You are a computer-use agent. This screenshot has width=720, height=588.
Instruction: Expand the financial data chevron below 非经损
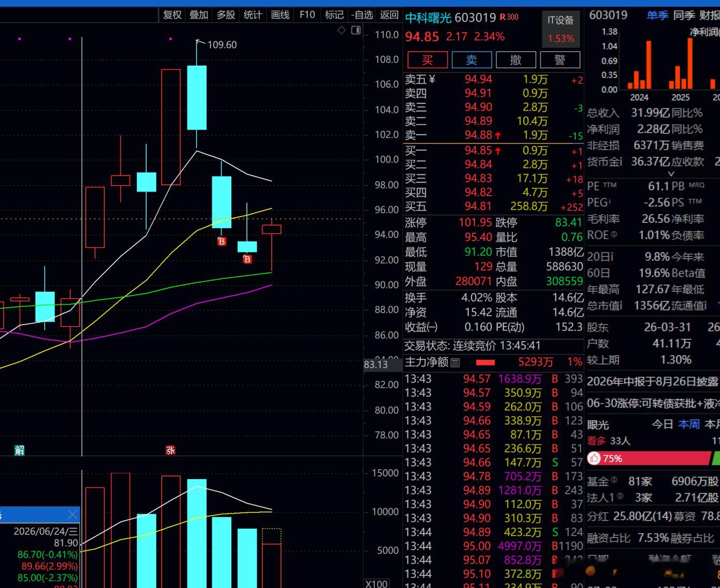671,174
